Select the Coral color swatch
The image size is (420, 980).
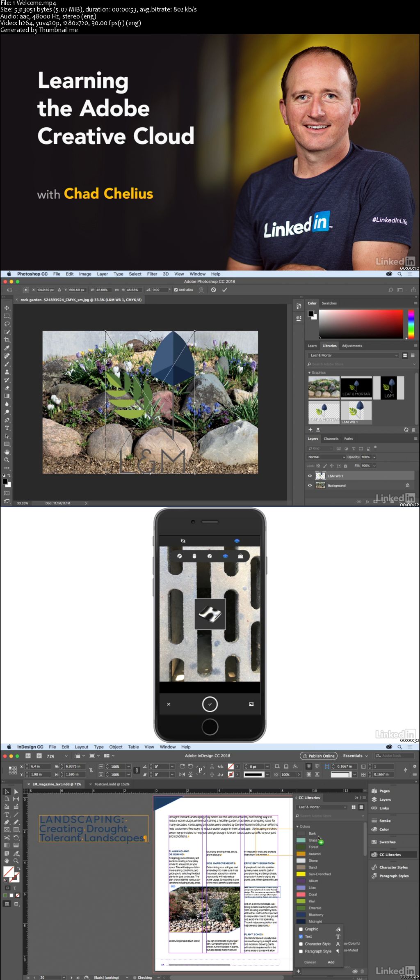[301, 894]
